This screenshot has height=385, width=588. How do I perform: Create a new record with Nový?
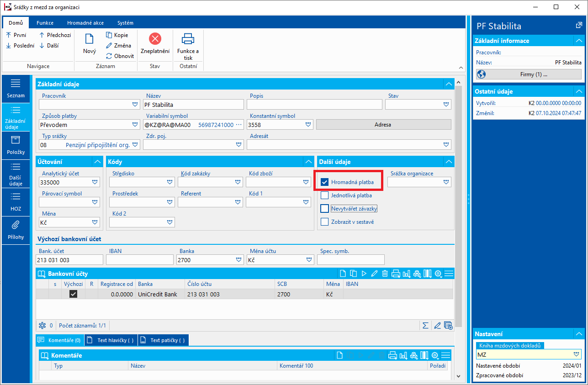tap(90, 44)
